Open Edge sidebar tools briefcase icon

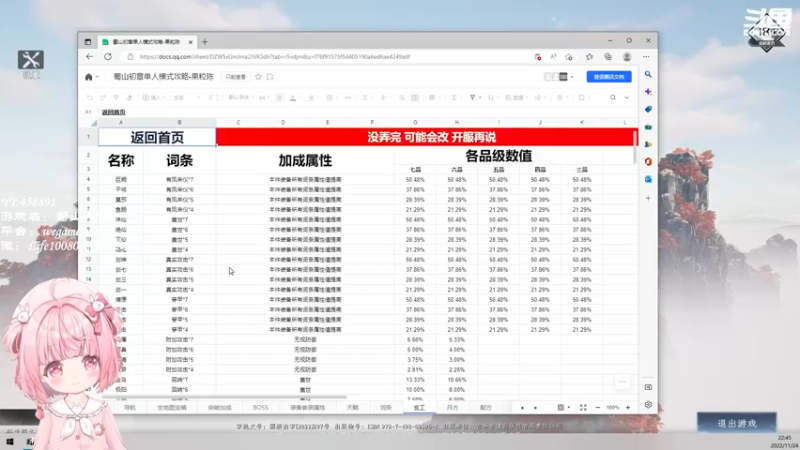648,127
